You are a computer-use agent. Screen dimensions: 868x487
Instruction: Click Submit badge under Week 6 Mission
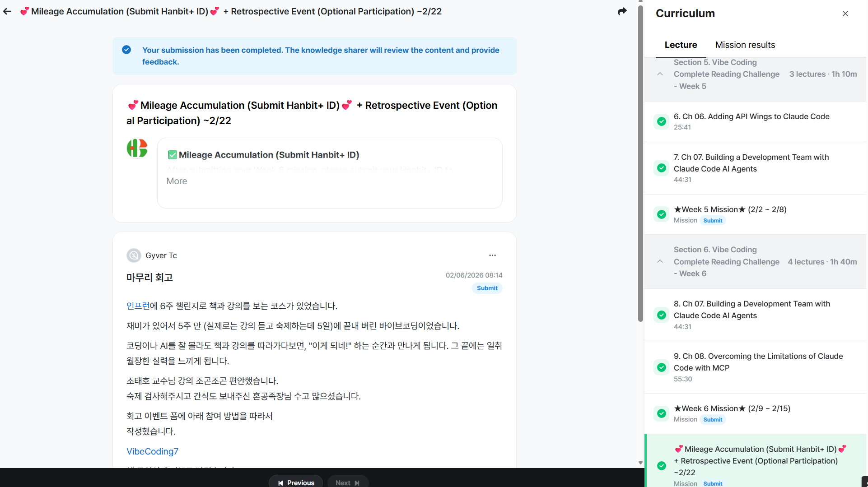pos(713,420)
